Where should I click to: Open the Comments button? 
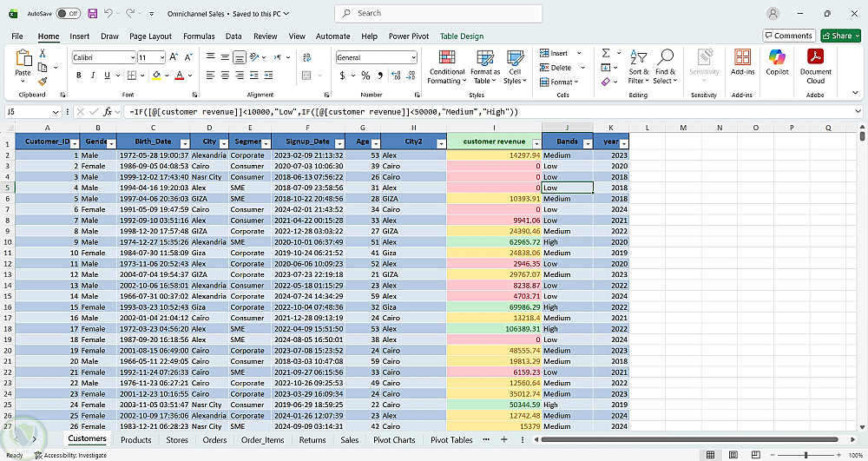[788, 36]
